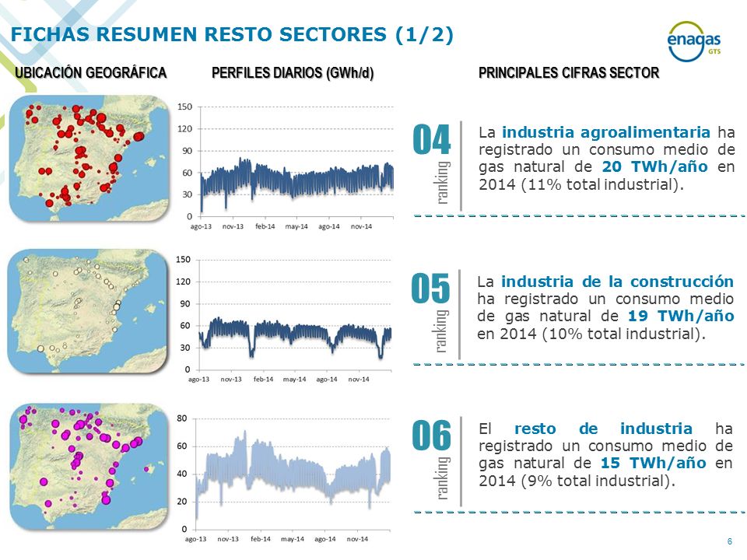Click 'may-14' on the first chart axis
The image size is (747, 560).
296,226
